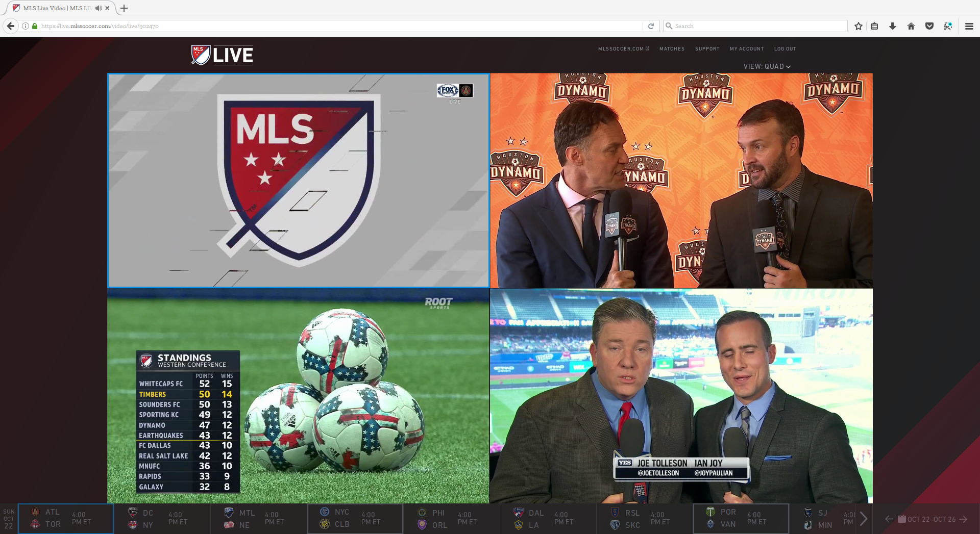Go to previous week with the left arrow
980x534 pixels.
889,519
